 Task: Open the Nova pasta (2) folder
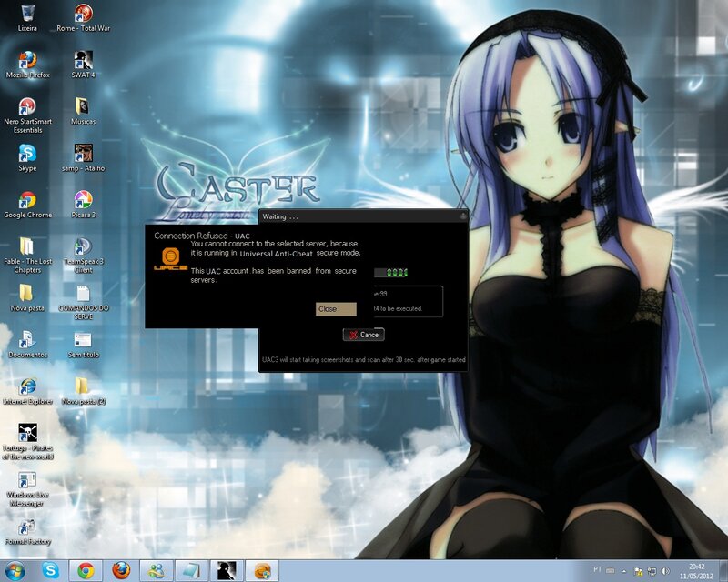point(83,392)
